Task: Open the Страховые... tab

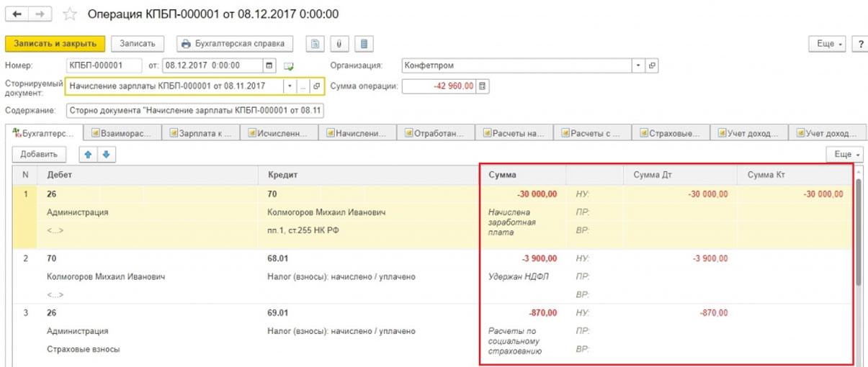Action: click(x=671, y=133)
